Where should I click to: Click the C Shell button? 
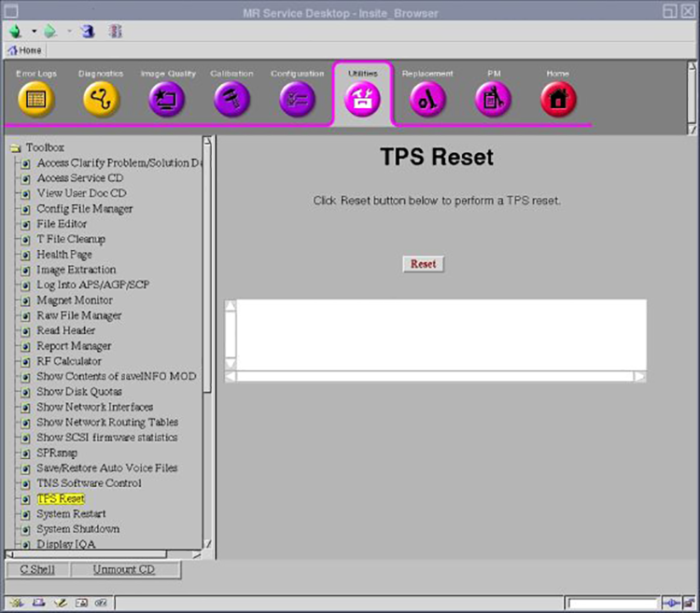(36, 569)
